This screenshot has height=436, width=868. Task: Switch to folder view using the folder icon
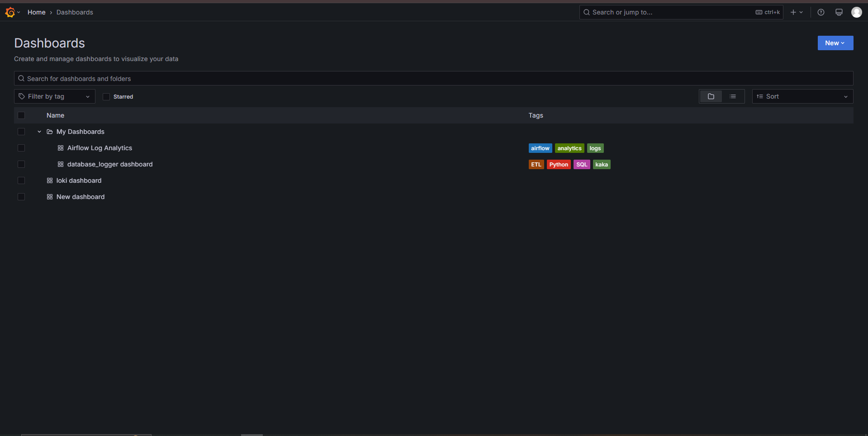[711, 96]
